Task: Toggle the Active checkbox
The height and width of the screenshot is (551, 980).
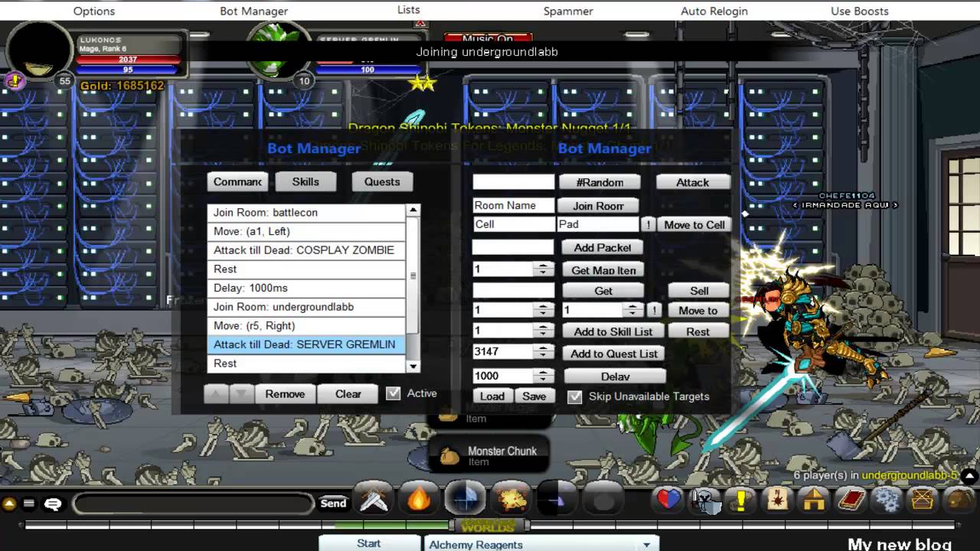Action: pyautogui.click(x=394, y=393)
